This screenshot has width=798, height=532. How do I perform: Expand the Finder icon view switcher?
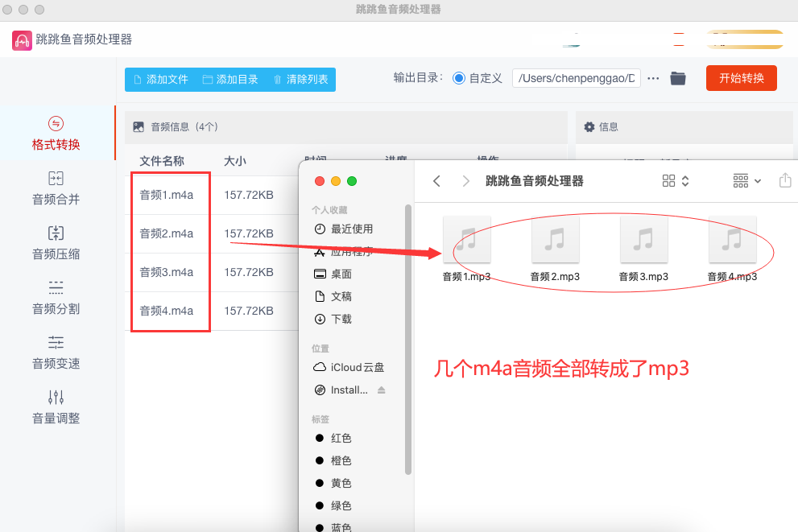(x=675, y=181)
